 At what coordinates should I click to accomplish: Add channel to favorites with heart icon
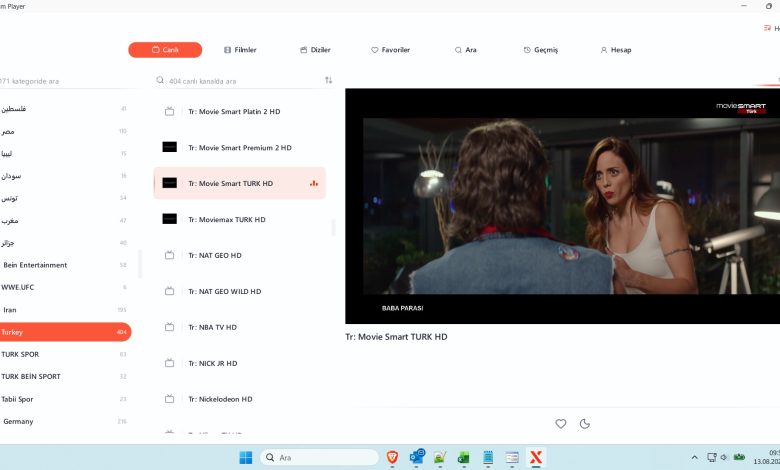pyautogui.click(x=561, y=424)
